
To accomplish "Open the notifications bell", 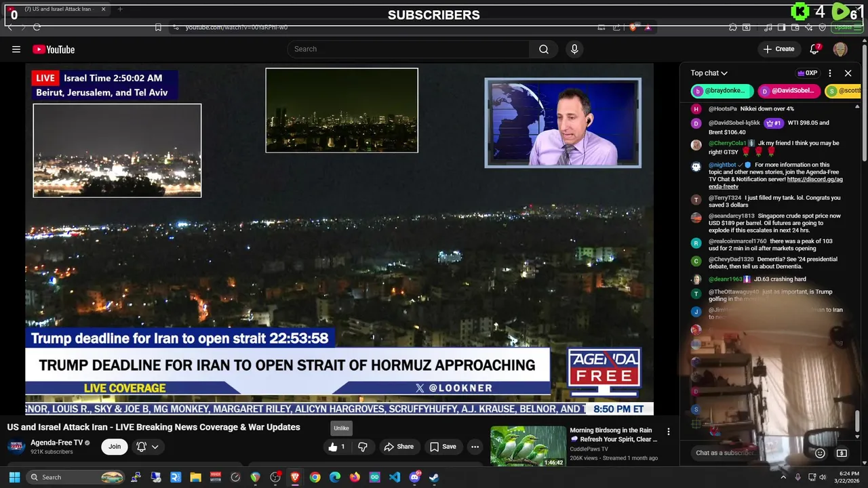I will pyautogui.click(x=814, y=49).
